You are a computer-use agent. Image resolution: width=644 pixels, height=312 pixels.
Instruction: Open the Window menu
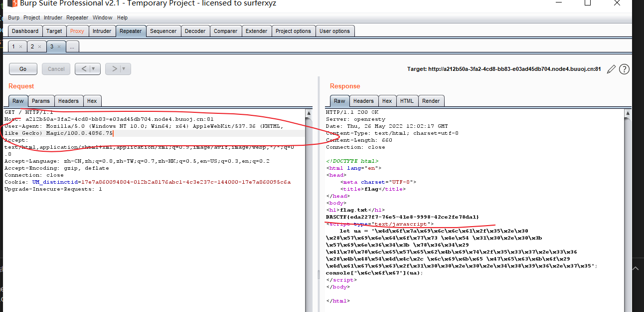[x=103, y=17]
